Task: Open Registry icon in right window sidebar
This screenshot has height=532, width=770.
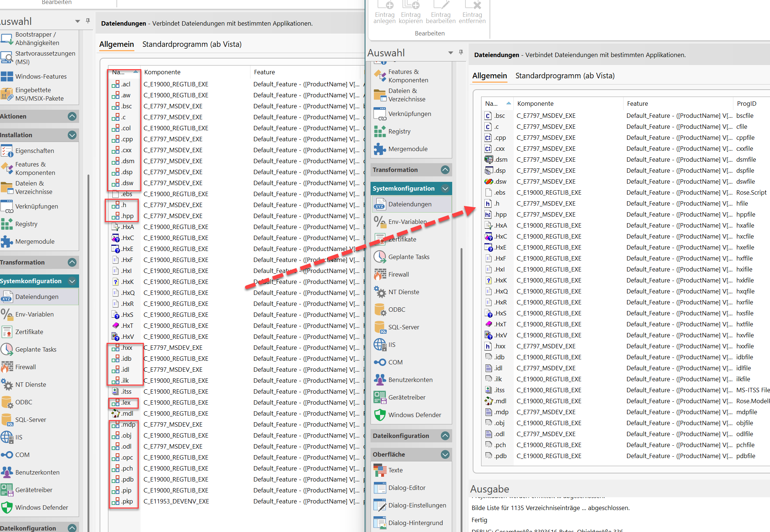Action: [x=380, y=131]
